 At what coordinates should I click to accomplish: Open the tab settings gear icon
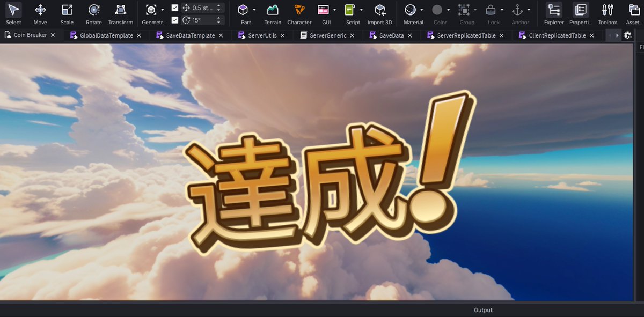627,35
